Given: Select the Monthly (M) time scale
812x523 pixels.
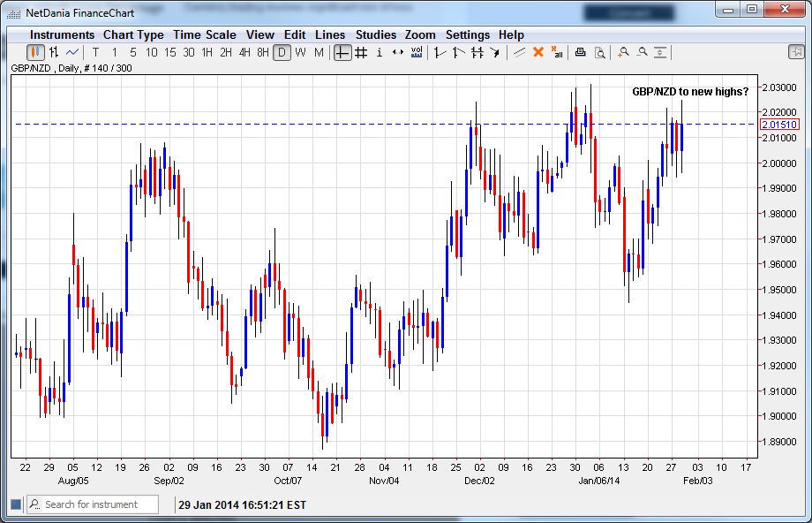Looking at the screenshot, I should click(319, 52).
